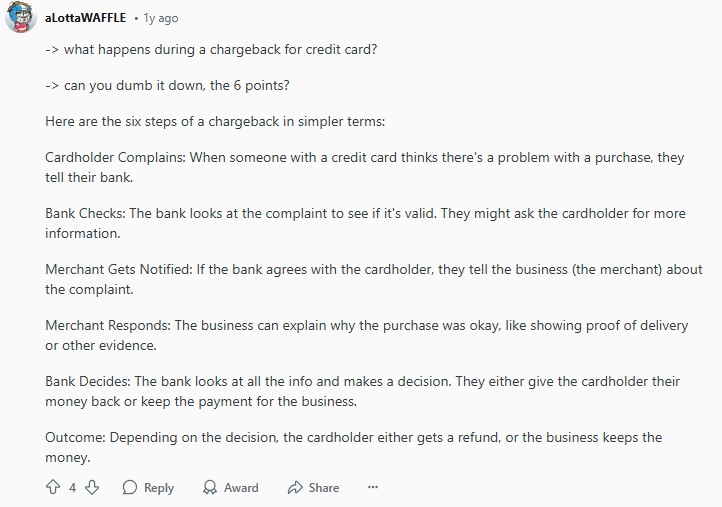Viewport: 722px width, 507px height.
Task: Click the "Merchant Gets Notified" paragraph
Action: tap(373, 279)
